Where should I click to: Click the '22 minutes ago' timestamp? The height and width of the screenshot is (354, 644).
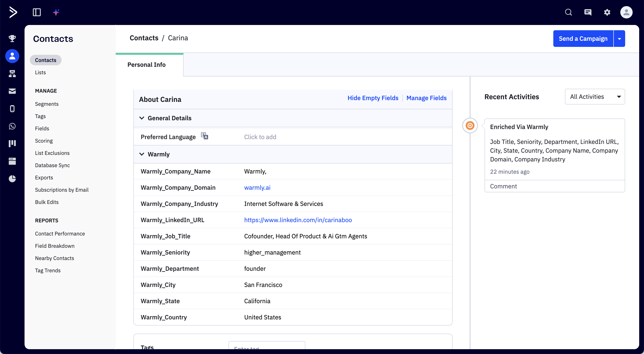coord(510,172)
